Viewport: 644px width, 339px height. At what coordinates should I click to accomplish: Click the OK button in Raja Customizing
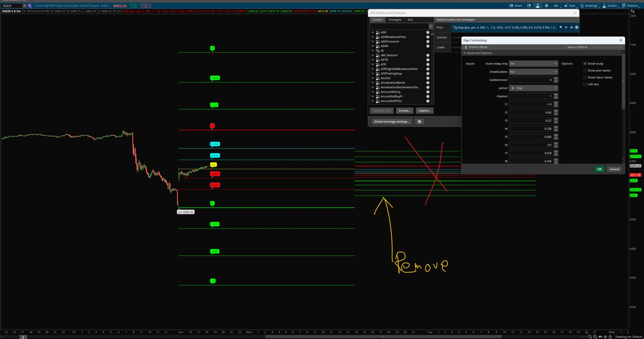point(599,169)
